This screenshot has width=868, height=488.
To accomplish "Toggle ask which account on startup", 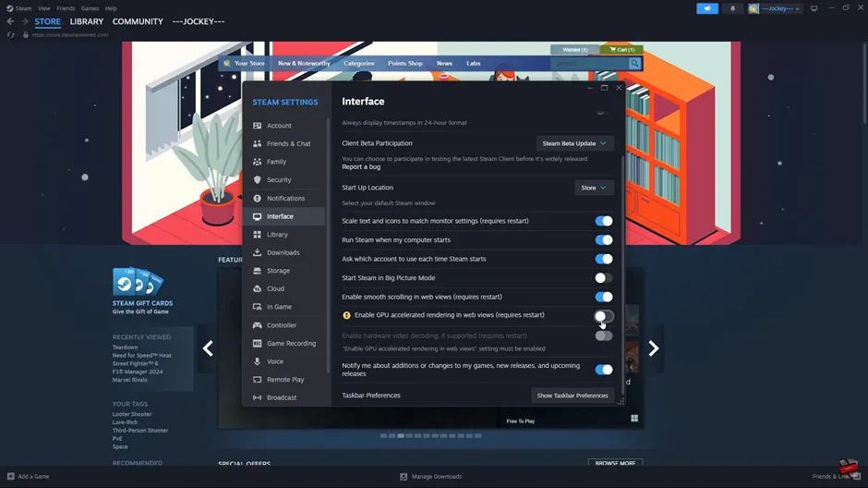I will (603, 259).
